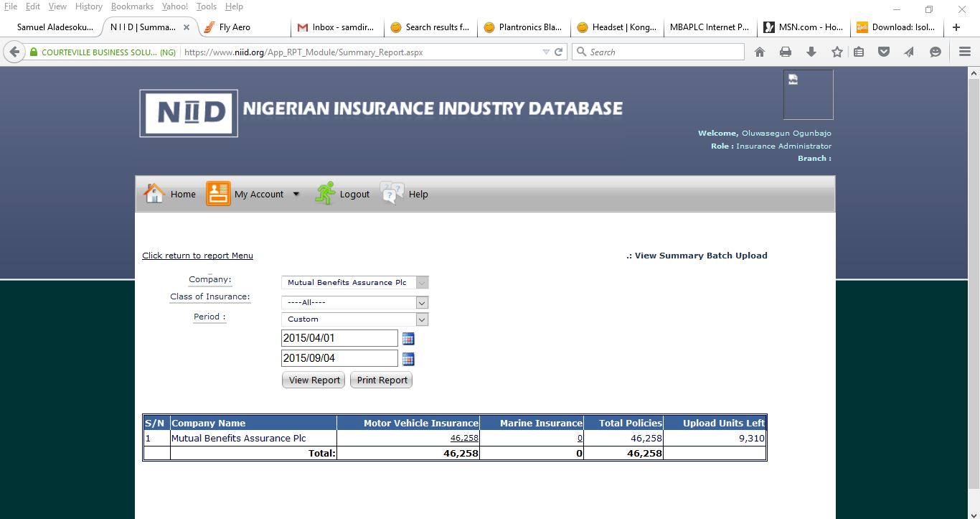Click the Help question marks icon
The image size is (980, 519).
pos(392,194)
